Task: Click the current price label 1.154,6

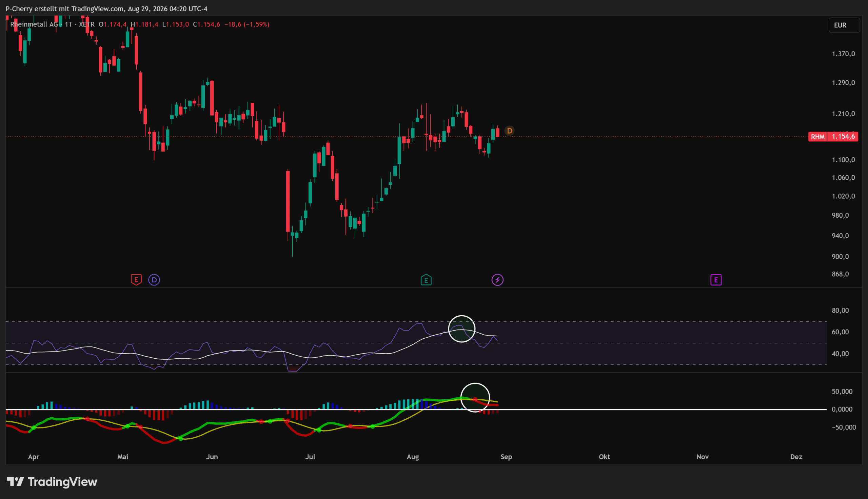Action: click(843, 136)
